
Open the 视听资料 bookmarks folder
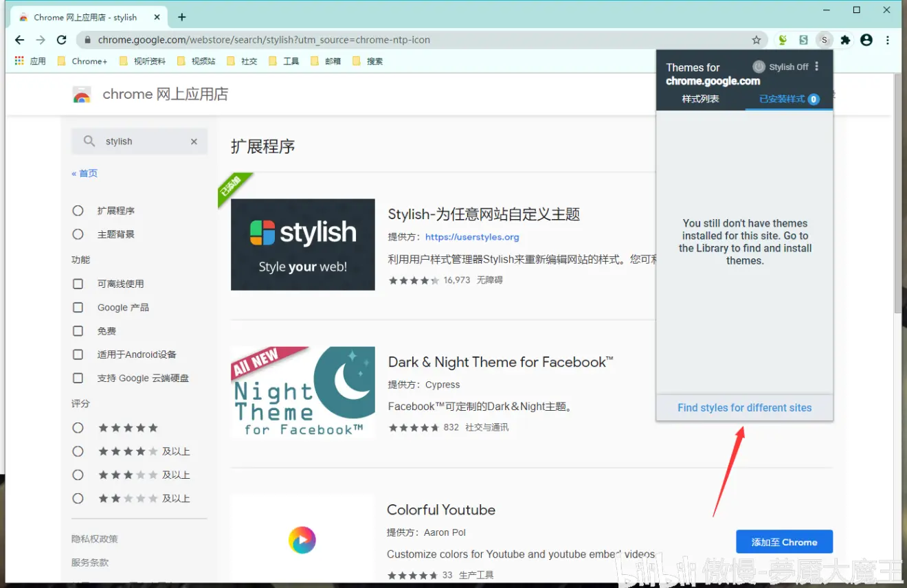143,61
